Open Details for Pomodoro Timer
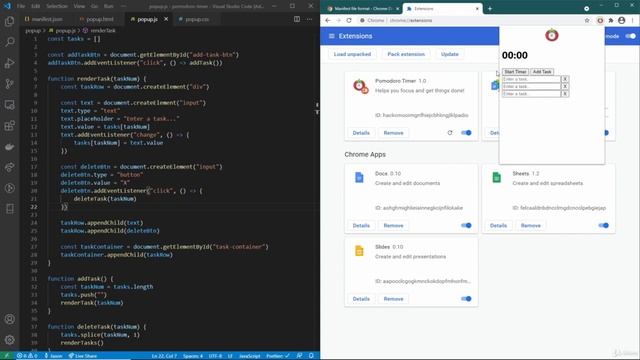Viewport: 640px width, 360px height. click(361, 133)
